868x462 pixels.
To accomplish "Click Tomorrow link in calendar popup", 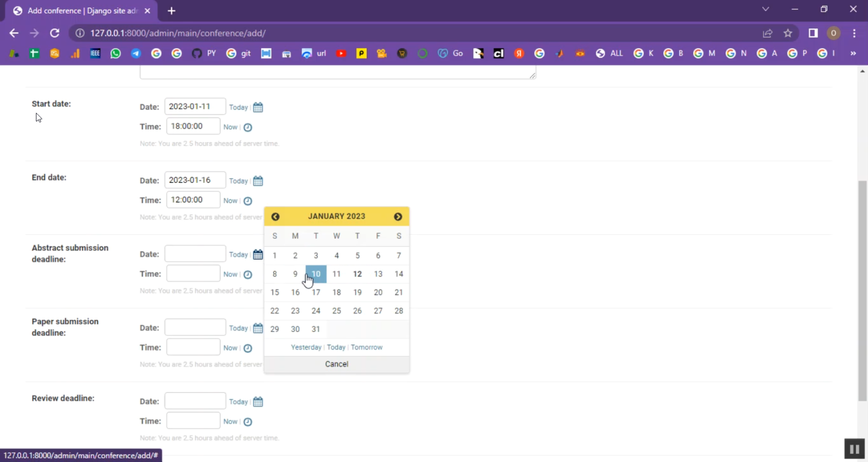I will tap(366, 348).
